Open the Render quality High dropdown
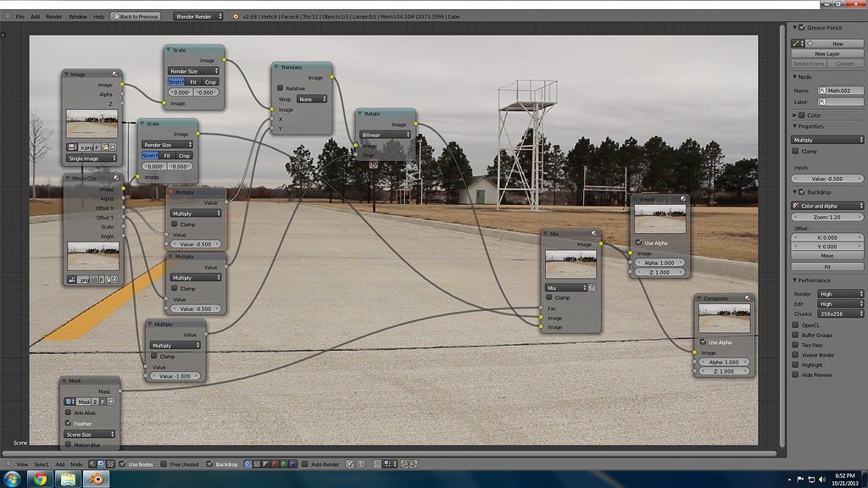Screen dimensions: 868x488 (x=840, y=294)
